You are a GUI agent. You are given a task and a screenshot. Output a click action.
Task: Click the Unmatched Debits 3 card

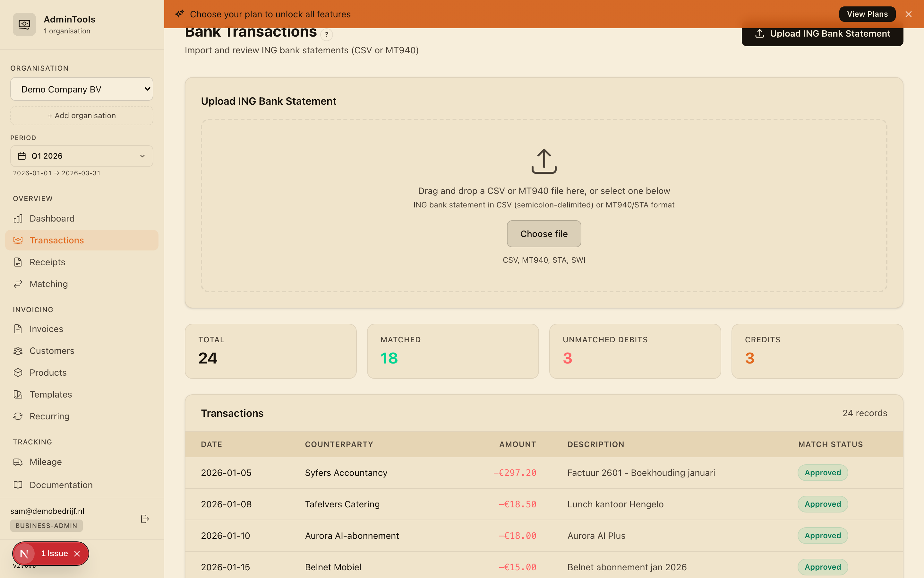pyautogui.click(x=635, y=351)
